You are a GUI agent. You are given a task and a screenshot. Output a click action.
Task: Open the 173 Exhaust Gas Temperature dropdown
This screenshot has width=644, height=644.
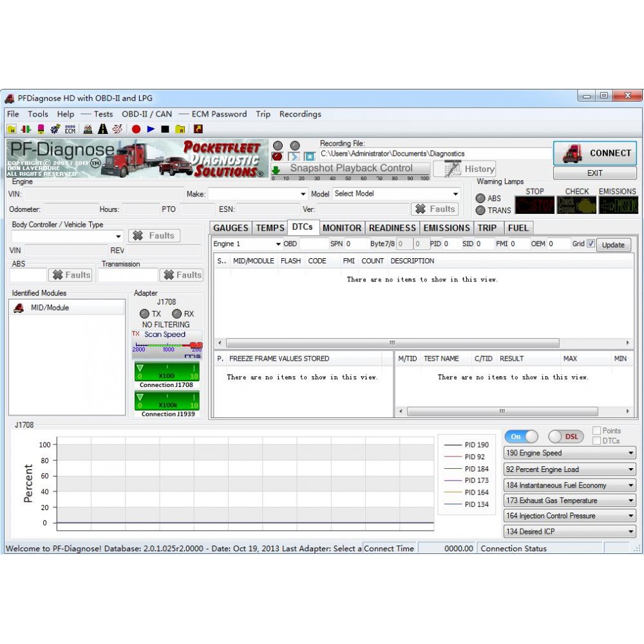570,500
